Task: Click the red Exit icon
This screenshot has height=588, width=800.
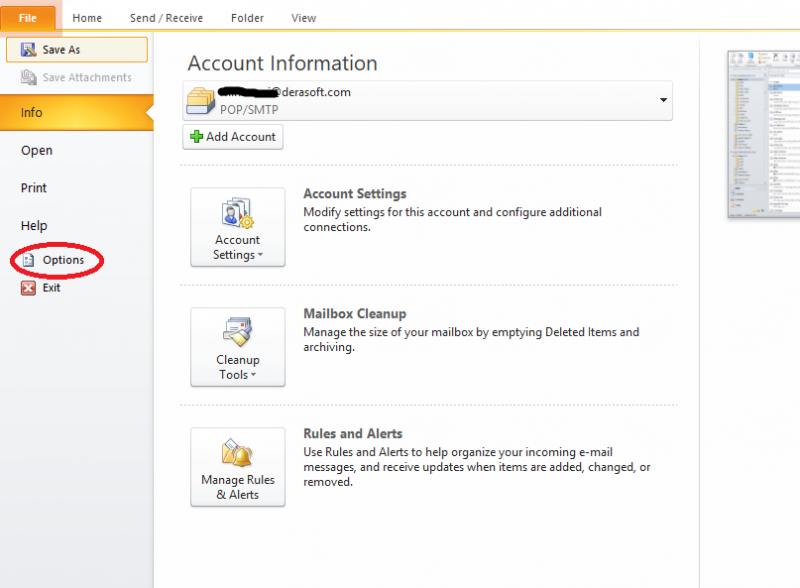Action: (x=29, y=288)
